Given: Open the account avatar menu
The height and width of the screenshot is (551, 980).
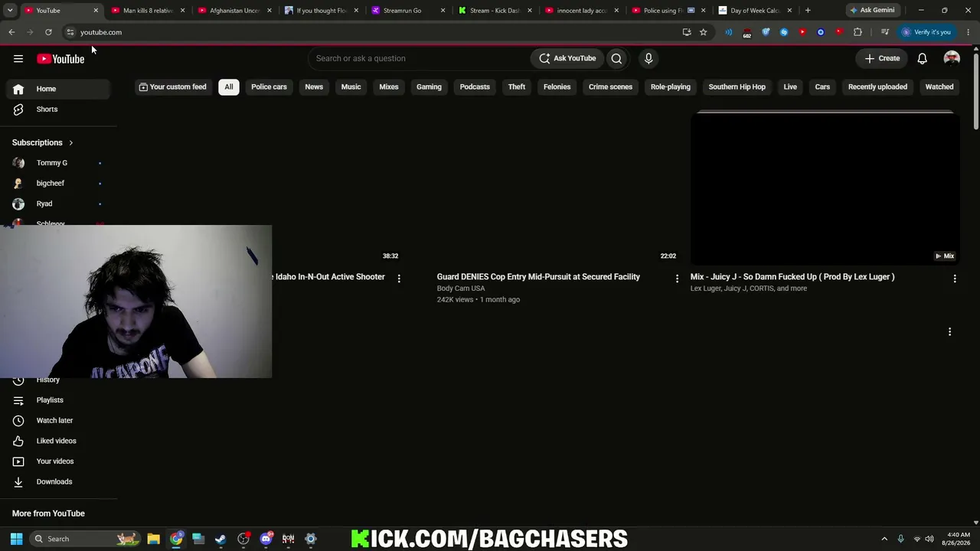Looking at the screenshot, I should coord(952,58).
